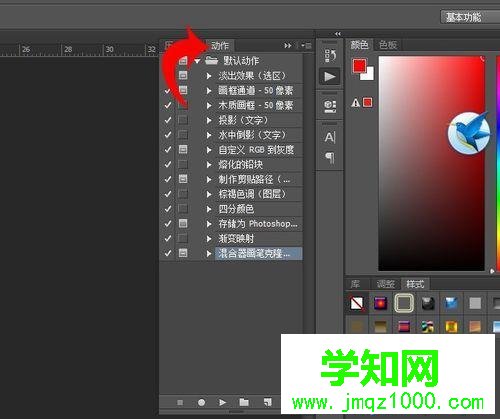Viewport: 500px width, 419px height.
Task: Click the red foreground color swatch
Action: pyautogui.click(x=359, y=65)
